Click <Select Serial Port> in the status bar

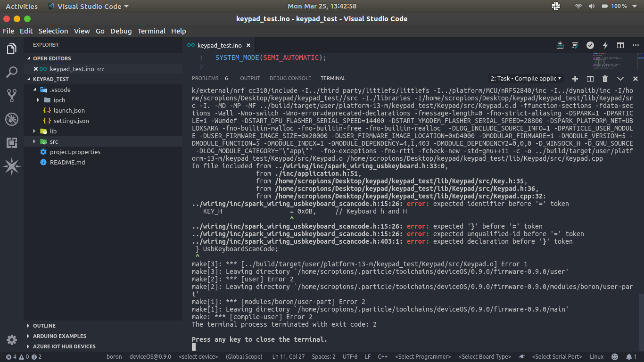(557, 357)
